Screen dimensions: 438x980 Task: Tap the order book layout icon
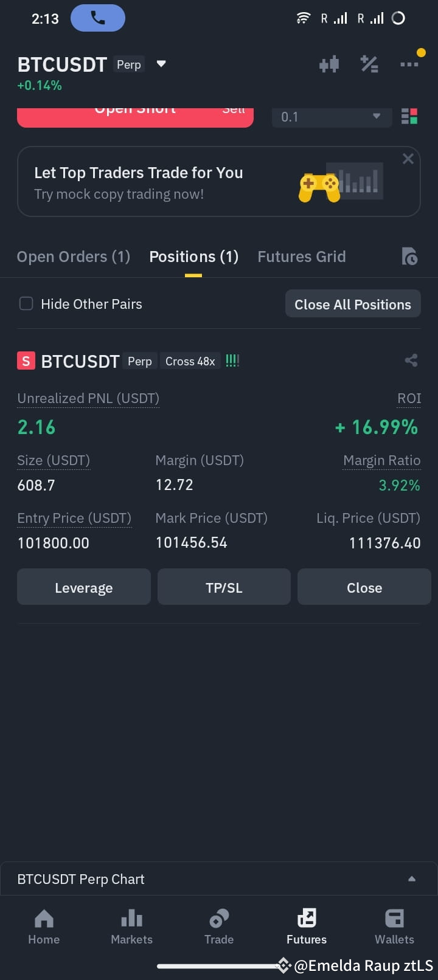(x=409, y=116)
